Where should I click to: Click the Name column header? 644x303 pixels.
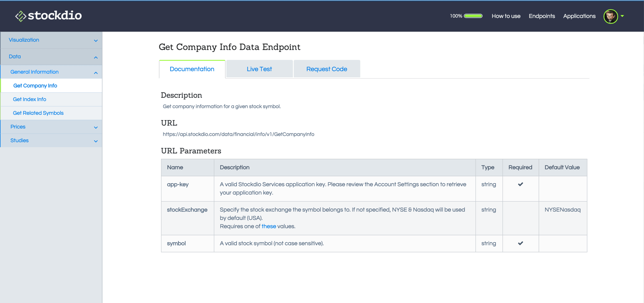coord(188,168)
